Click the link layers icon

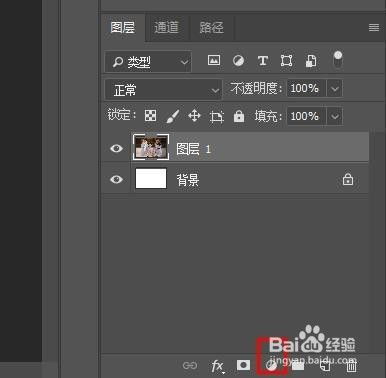pyautogui.click(x=190, y=366)
